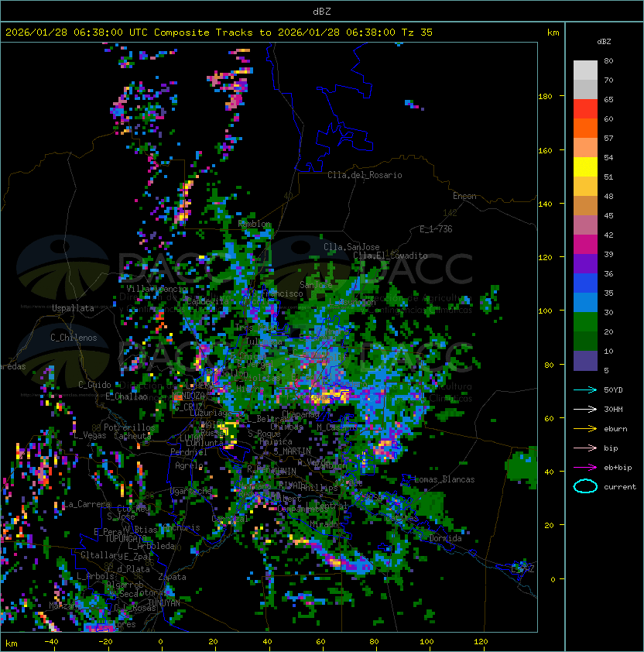Image resolution: width=644 pixels, height=652 pixels.
Task: Click the 'S_MARTIN' map label
Action: pos(292,451)
